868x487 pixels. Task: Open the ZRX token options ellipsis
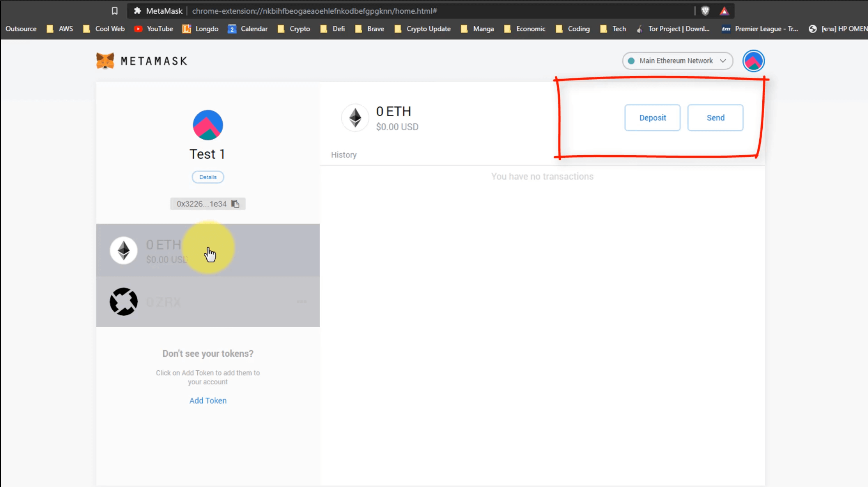click(x=301, y=301)
